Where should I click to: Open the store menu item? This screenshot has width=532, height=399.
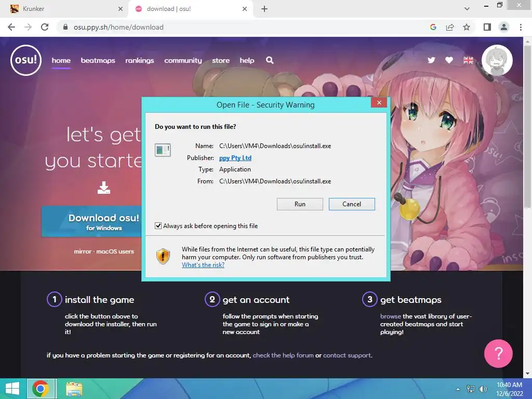click(x=221, y=60)
